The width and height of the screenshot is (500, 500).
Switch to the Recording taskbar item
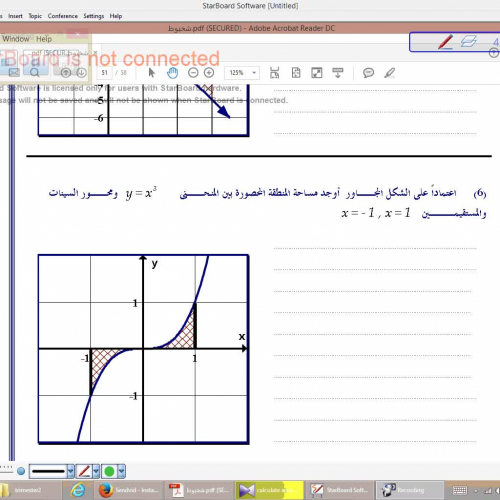coord(410,490)
